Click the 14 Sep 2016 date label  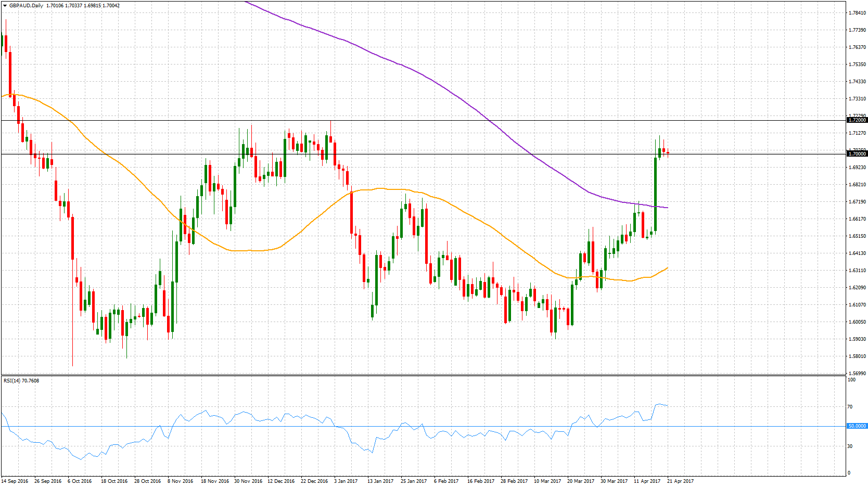click(x=15, y=481)
